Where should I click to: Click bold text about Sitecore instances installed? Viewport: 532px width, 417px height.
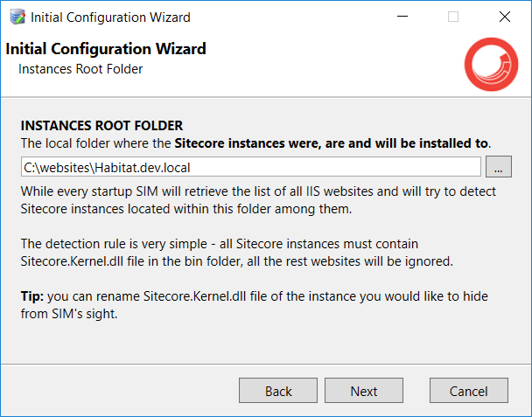(x=331, y=143)
